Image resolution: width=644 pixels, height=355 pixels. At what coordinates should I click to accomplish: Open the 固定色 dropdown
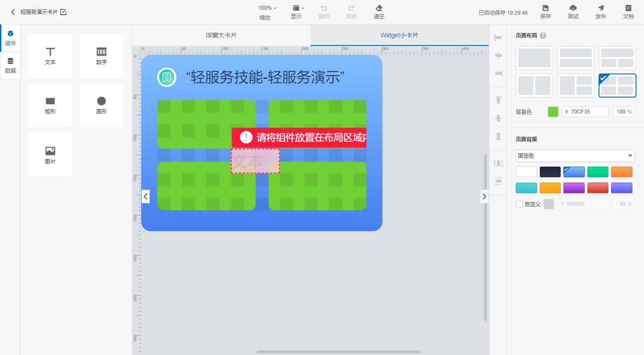pos(575,156)
